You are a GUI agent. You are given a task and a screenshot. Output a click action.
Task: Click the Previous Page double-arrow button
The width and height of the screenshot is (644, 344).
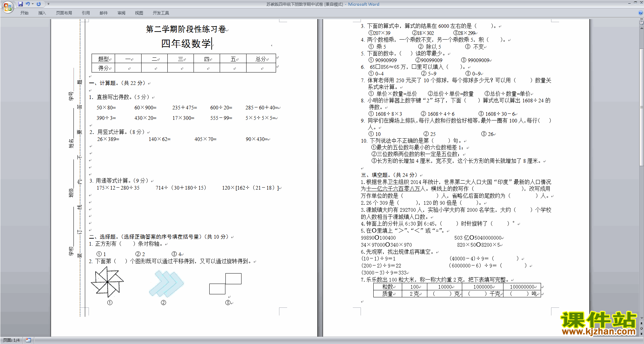pyautogui.click(x=642, y=323)
